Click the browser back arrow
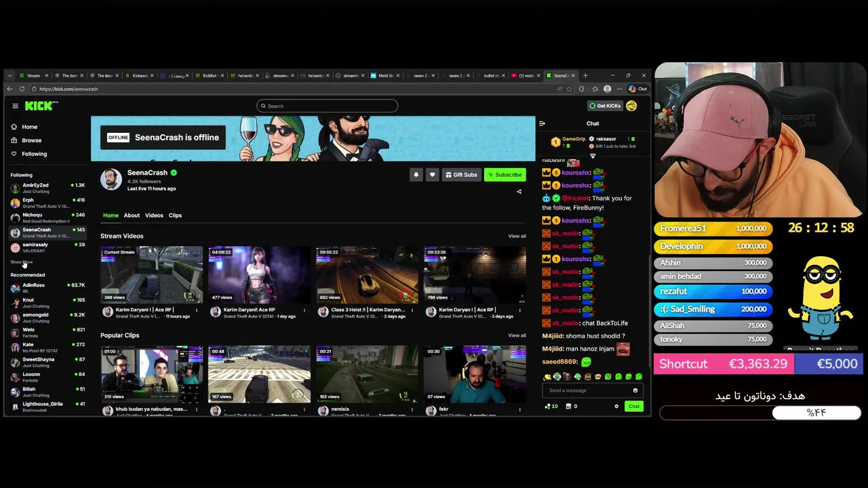Screen dimensions: 868x488 [9, 89]
